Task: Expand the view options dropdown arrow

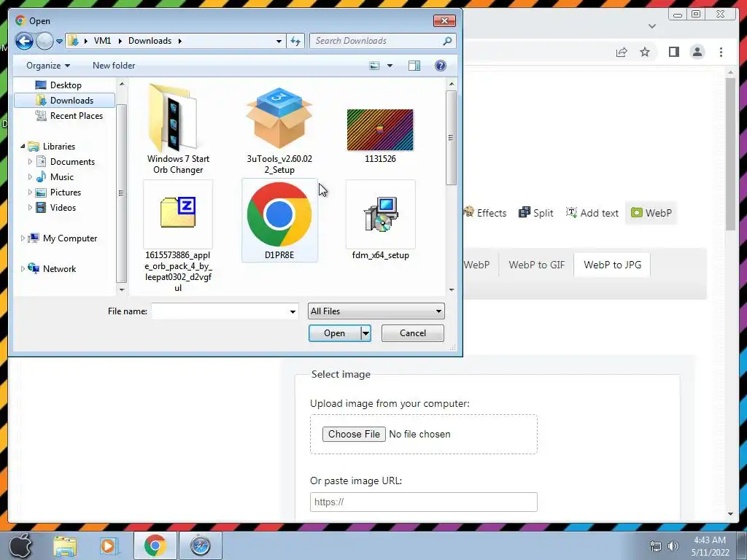Action: (390, 65)
